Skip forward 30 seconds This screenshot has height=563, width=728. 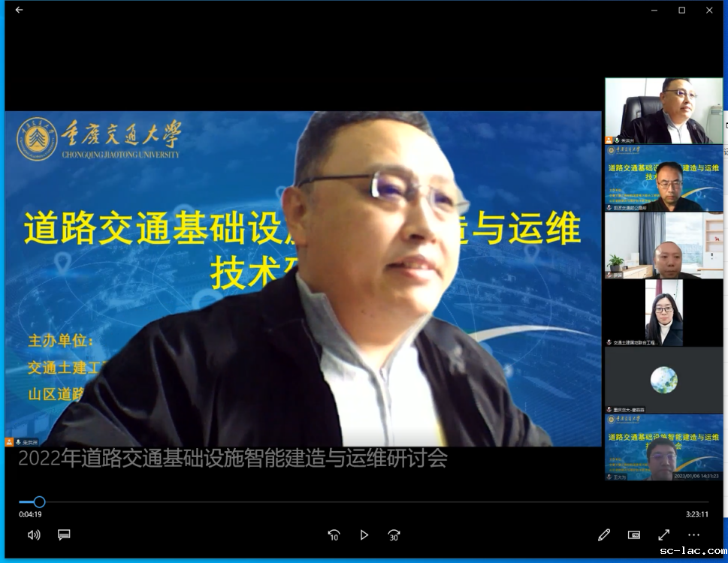[394, 534]
